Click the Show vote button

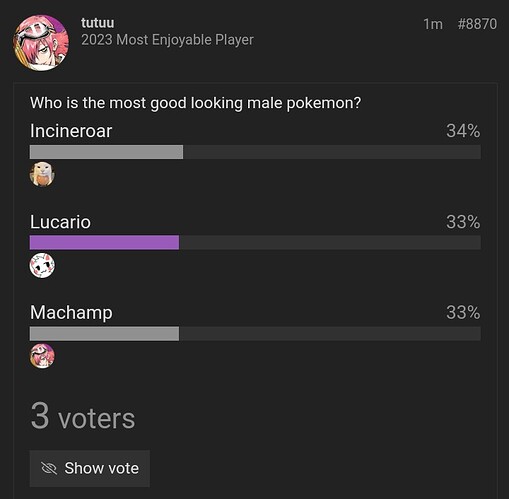[x=90, y=468]
